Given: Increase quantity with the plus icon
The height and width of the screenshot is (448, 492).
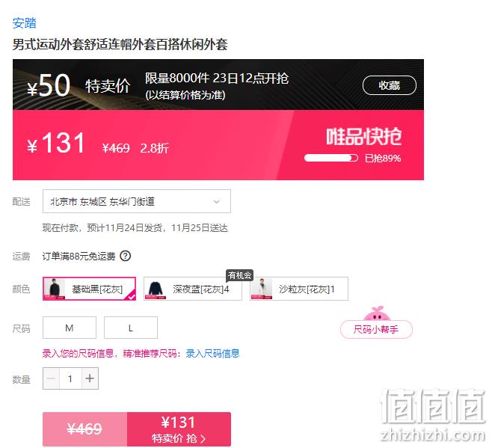Looking at the screenshot, I should tap(90, 378).
